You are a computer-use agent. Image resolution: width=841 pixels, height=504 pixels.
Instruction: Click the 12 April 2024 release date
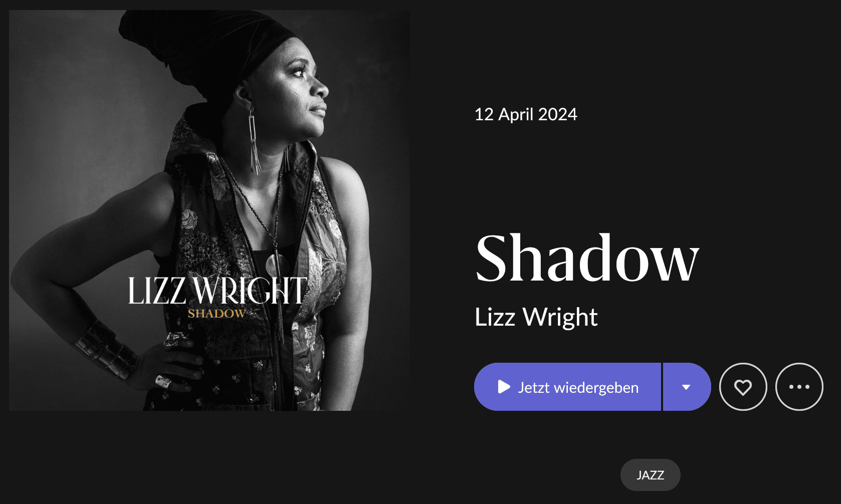[x=526, y=114]
